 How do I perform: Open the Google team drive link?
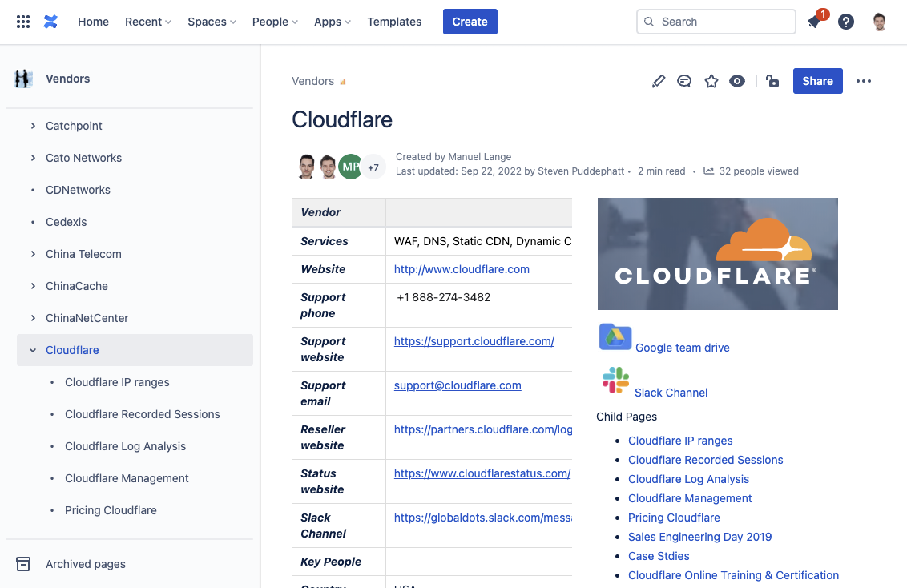click(682, 348)
